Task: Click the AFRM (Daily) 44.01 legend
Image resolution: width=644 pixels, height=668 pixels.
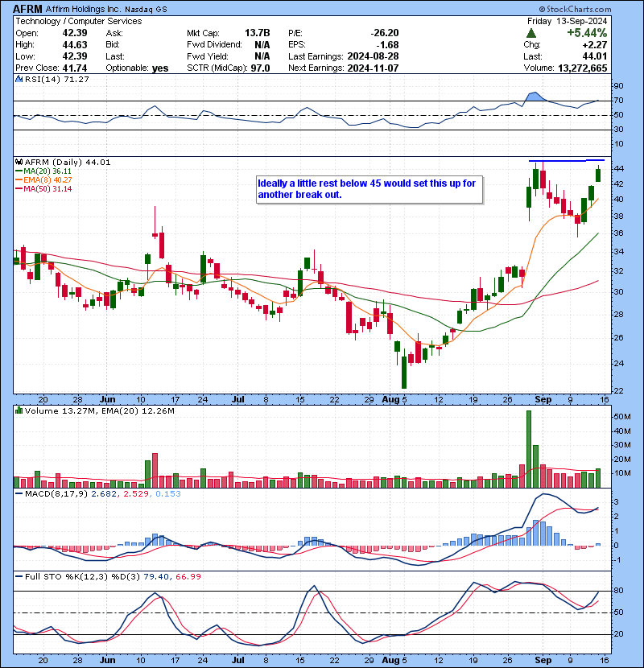Action: click(68, 163)
